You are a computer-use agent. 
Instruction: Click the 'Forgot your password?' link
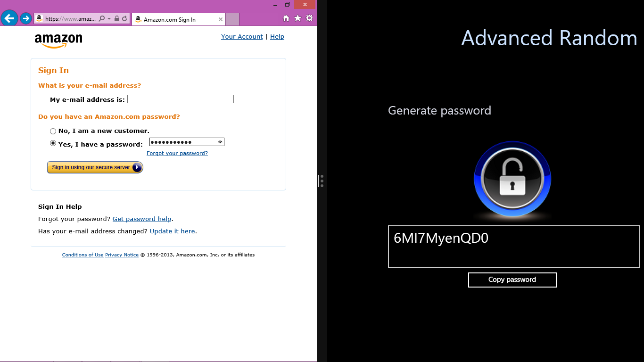177,153
